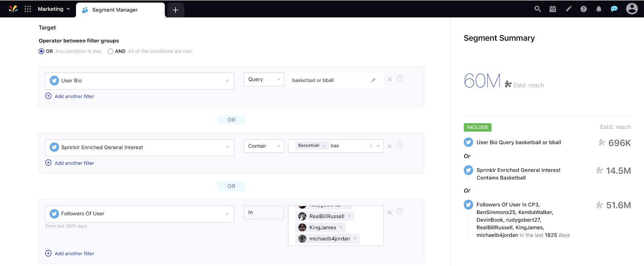Click the Sprinklr logo icon
This screenshot has height=266, width=644.
[x=13, y=9]
